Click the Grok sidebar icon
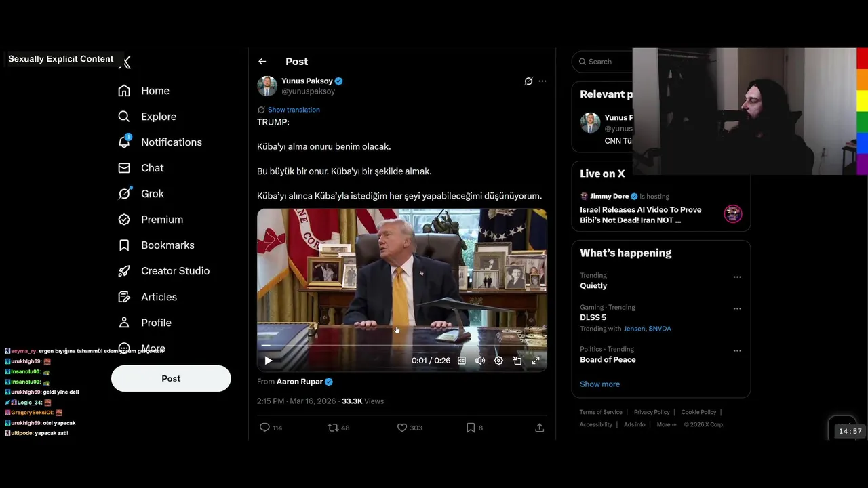This screenshot has width=868, height=488. [124, 194]
